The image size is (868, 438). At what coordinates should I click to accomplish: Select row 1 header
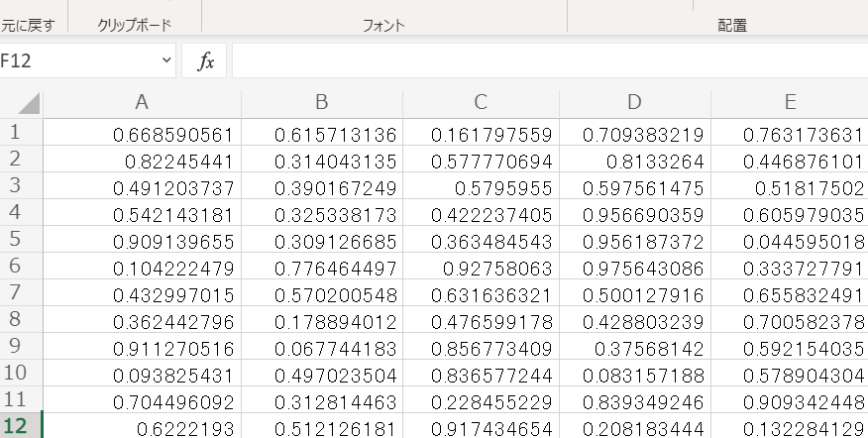[x=21, y=132]
